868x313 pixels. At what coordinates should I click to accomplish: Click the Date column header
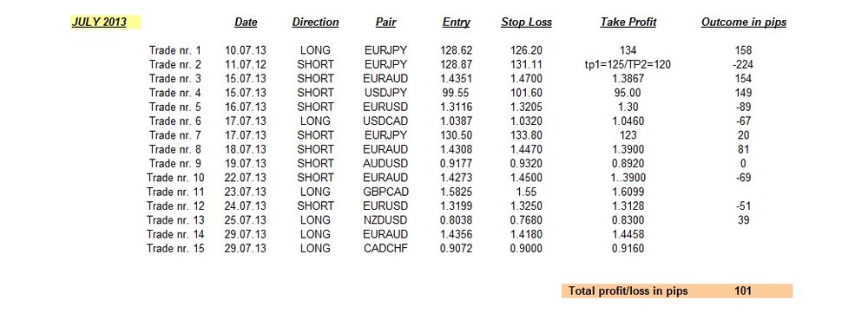coord(246,23)
